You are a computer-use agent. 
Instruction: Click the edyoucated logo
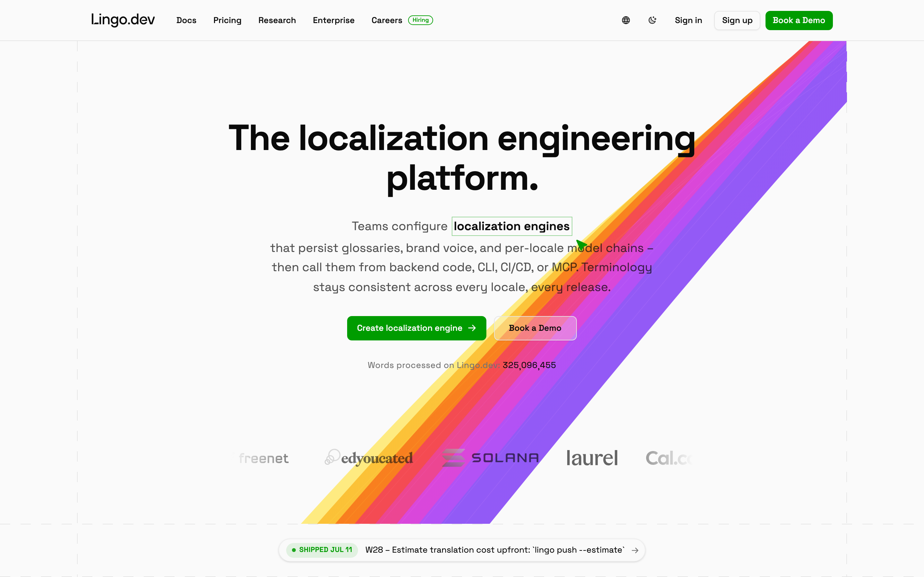tap(369, 457)
